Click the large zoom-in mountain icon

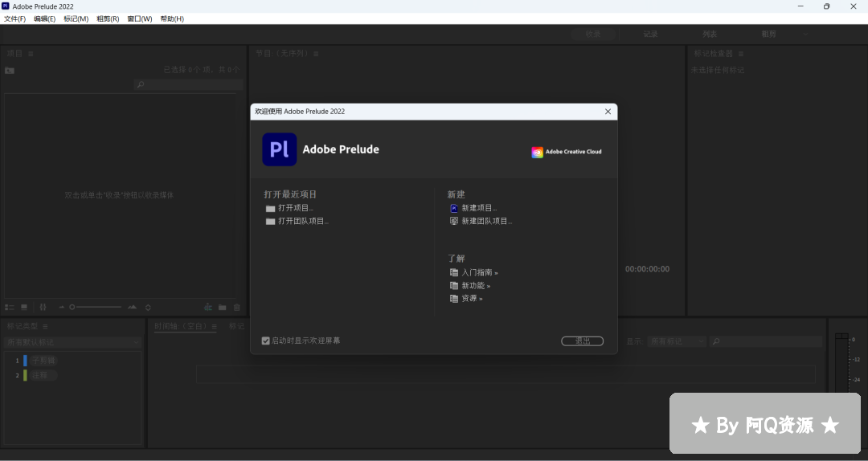(132, 307)
